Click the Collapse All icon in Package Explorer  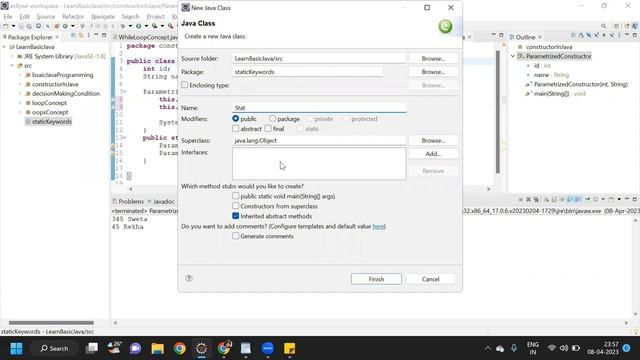tap(73, 36)
